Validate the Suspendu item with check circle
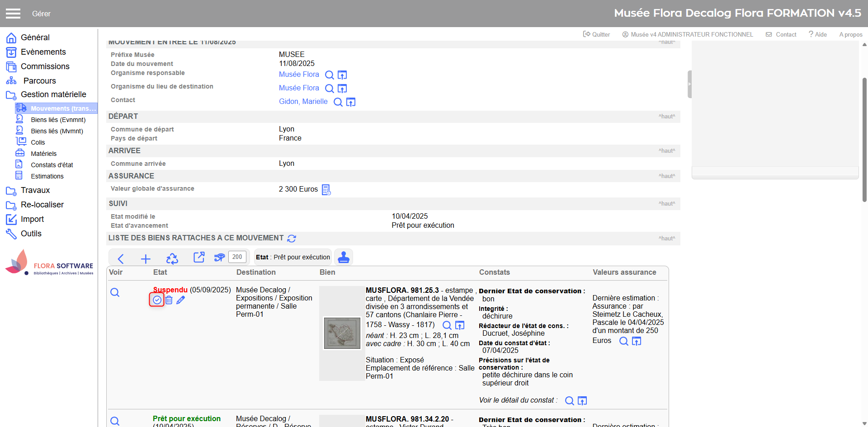The width and height of the screenshot is (868, 427). click(157, 300)
